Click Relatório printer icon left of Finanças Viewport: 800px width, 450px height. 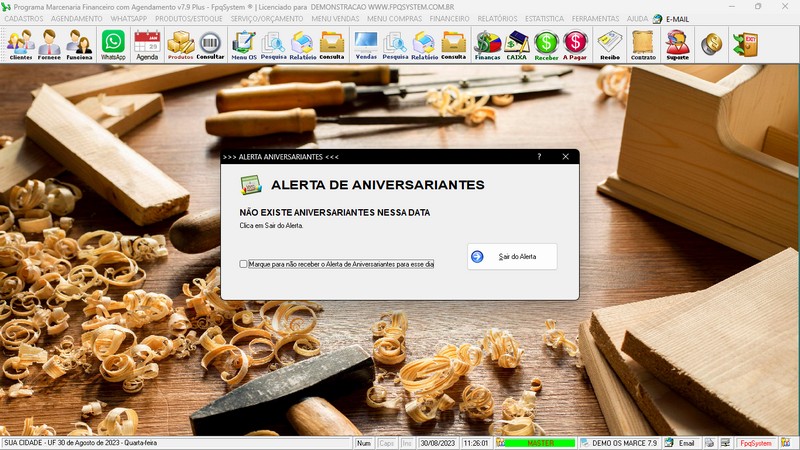pos(424,44)
